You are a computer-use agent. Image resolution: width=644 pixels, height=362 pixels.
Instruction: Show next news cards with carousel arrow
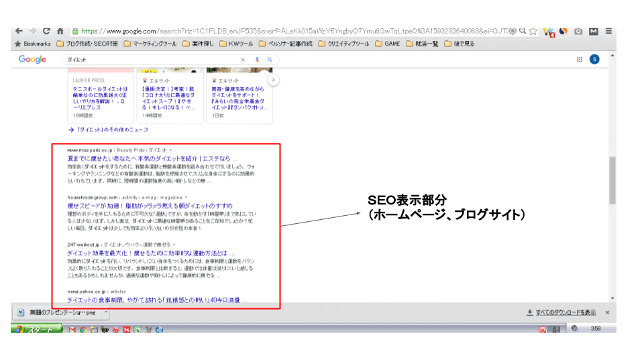[x=273, y=80]
